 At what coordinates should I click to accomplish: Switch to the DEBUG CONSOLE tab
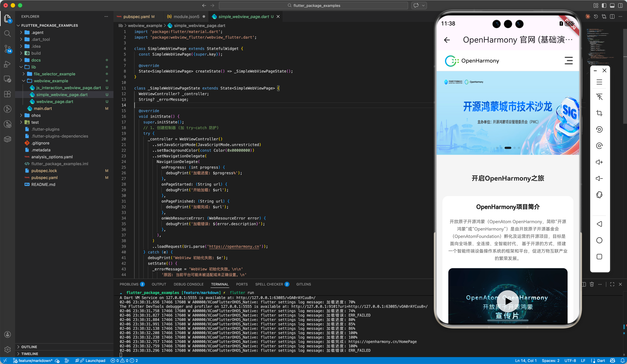[x=188, y=284]
